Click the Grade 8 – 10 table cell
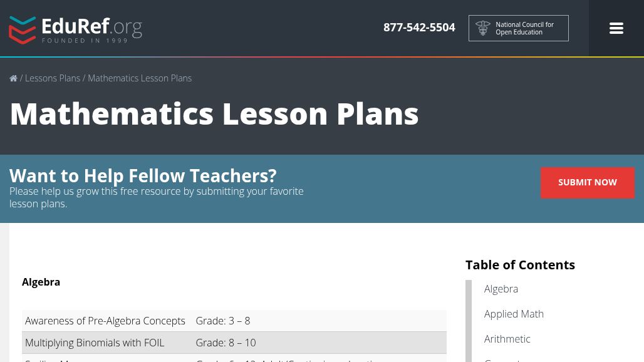This screenshot has width=644, height=362. click(226, 343)
